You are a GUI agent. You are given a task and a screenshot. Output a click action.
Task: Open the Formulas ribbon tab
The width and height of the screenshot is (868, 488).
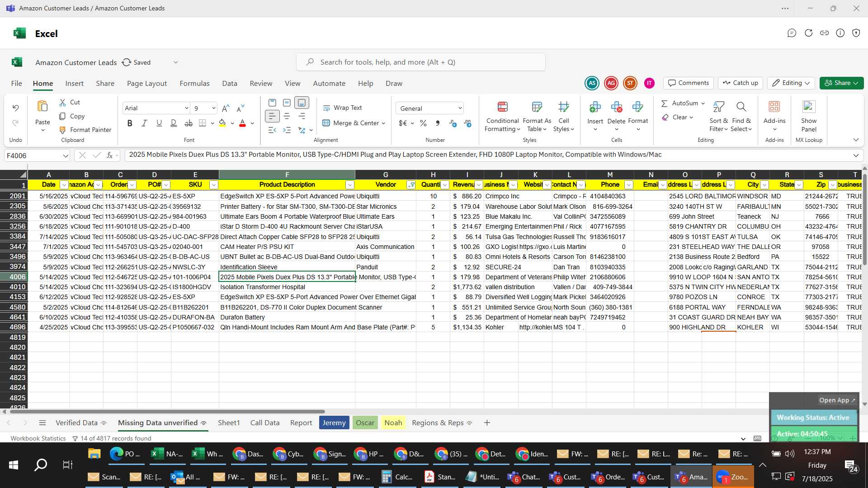point(194,84)
